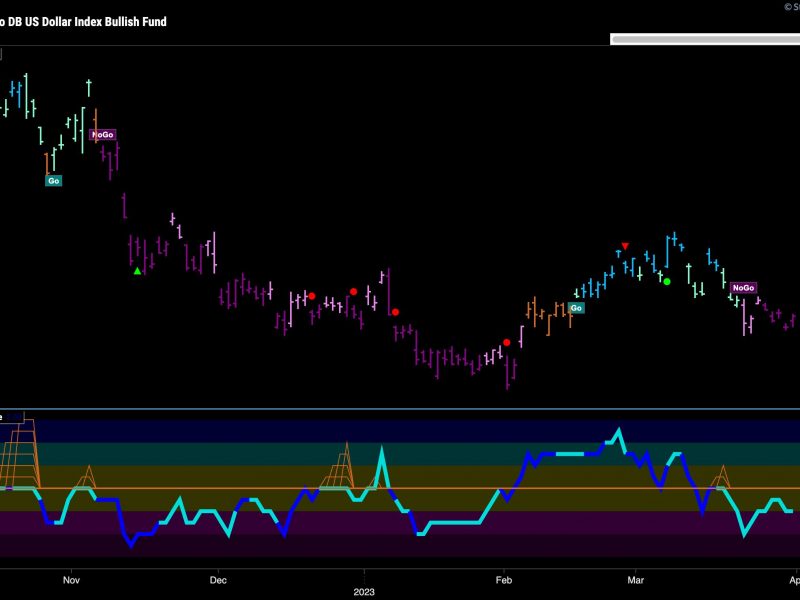Click the 'Mar' date axis label
The height and width of the screenshot is (600, 800).
click(636, 580)
